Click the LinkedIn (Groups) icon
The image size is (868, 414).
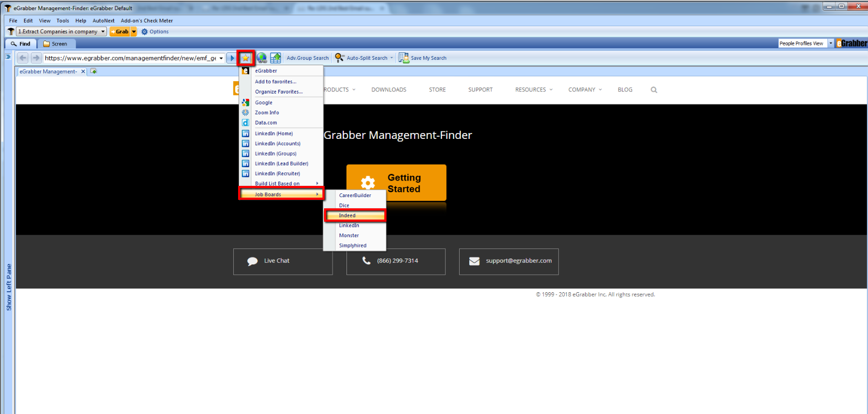pos(246,153)
